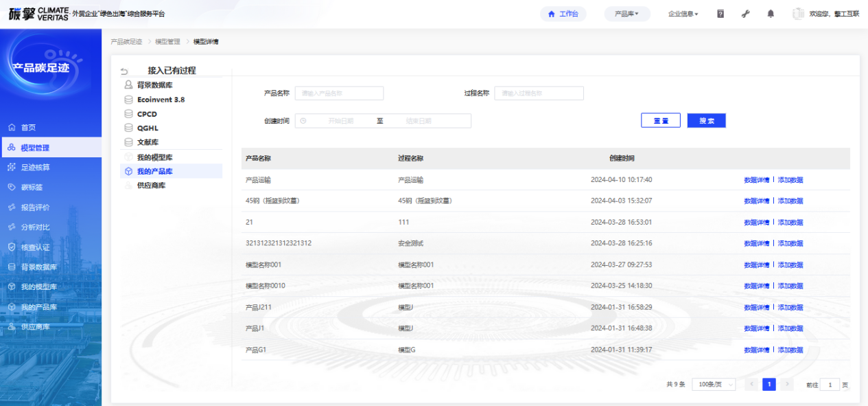
Task: Click 添加数据 for product 21 row
Action: [x=790, y=223]
